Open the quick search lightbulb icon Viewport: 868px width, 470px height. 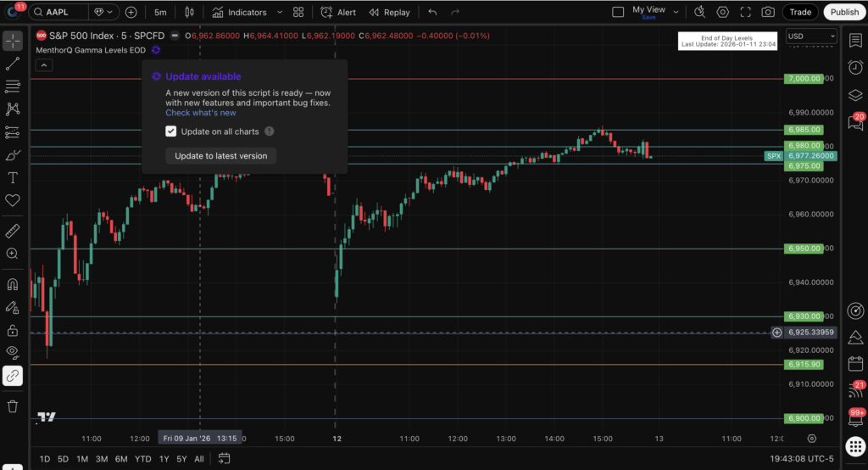(x=699, y=12)
